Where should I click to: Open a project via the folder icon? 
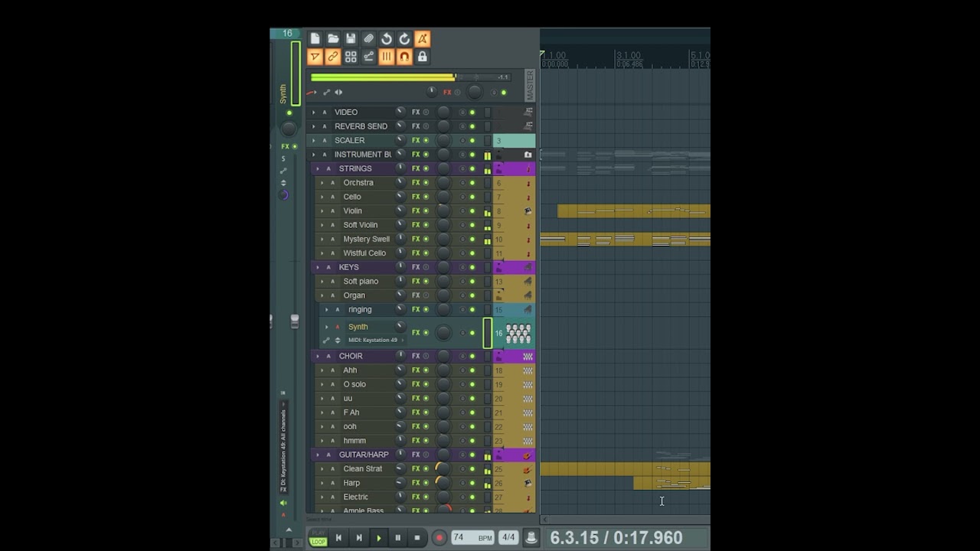333,38
